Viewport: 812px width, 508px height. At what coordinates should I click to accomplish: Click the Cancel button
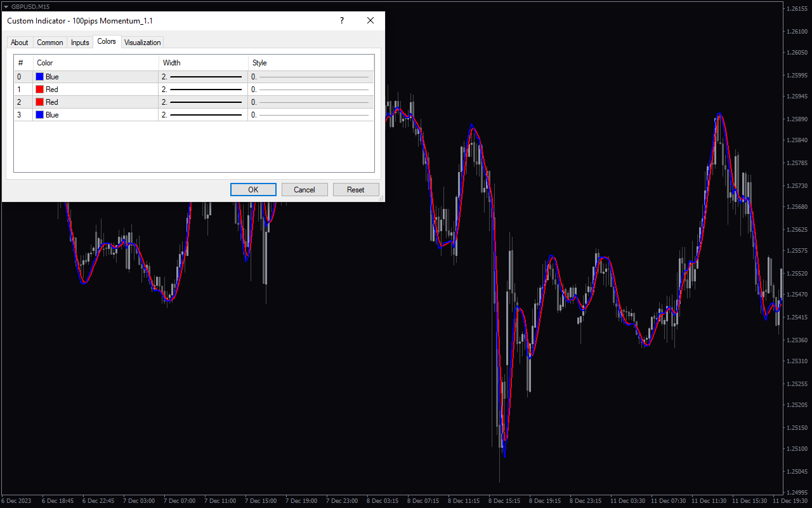(304, 189)
